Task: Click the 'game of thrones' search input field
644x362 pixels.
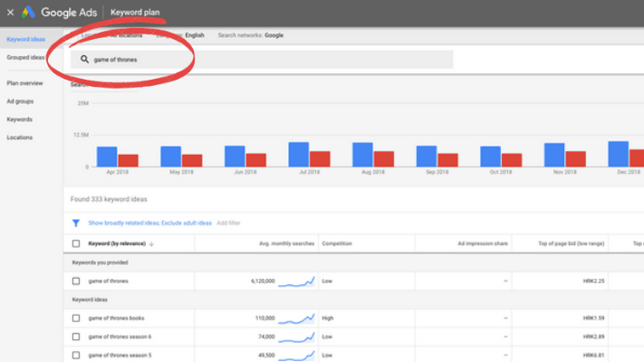Action: pos(262,60)
